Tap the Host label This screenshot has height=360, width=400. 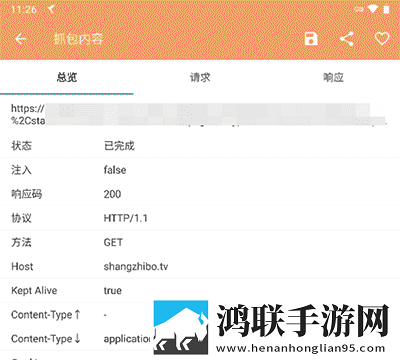pos(22,266)
